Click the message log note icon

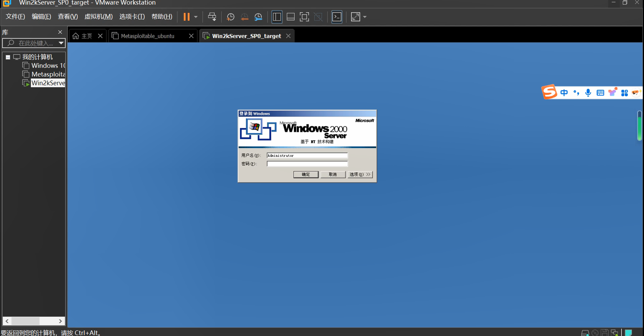coord(629,333)
